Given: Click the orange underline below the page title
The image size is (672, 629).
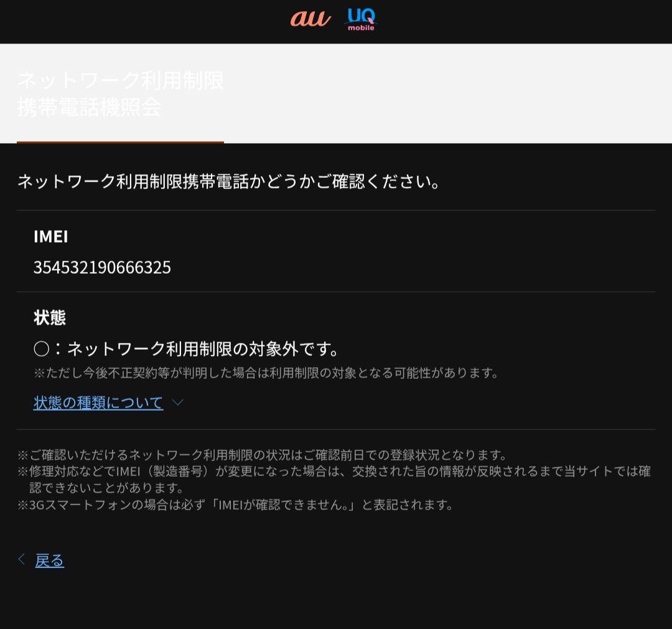Looking at the screenshot, I should pos(120,142).
